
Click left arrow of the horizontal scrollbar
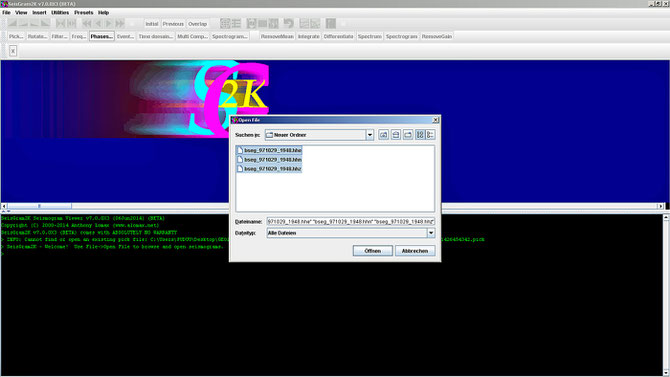pos(4,206)
